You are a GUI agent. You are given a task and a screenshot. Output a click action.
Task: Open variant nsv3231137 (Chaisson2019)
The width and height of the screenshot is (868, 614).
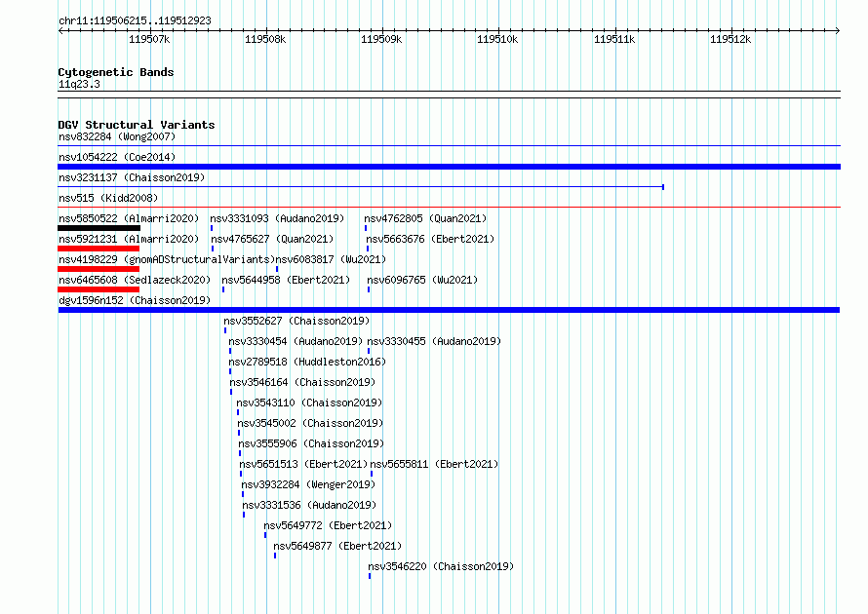pos(132,177)
